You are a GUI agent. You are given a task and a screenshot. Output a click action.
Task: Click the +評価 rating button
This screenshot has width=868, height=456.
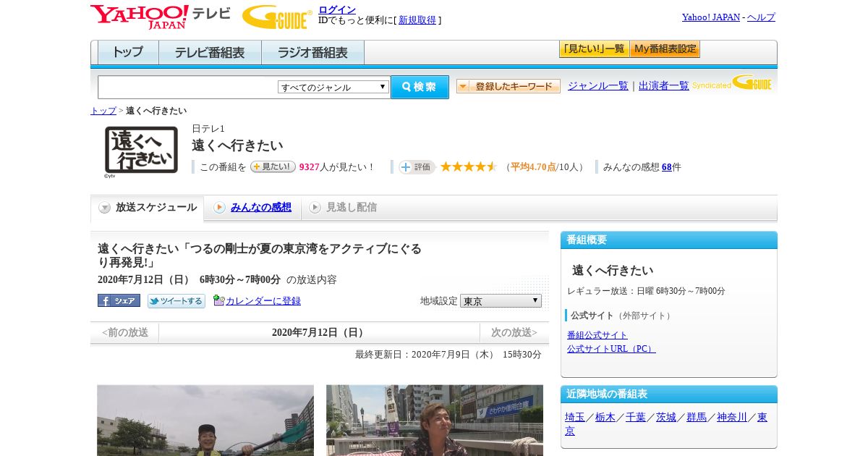[x=417, y=167]
